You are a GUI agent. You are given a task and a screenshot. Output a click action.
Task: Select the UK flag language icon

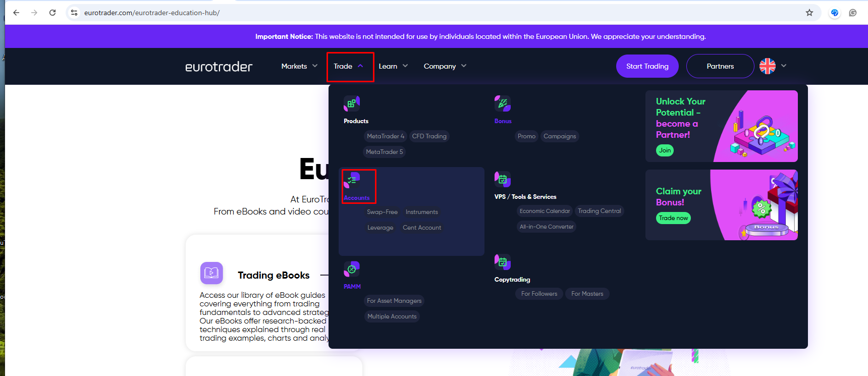point(768,66)
